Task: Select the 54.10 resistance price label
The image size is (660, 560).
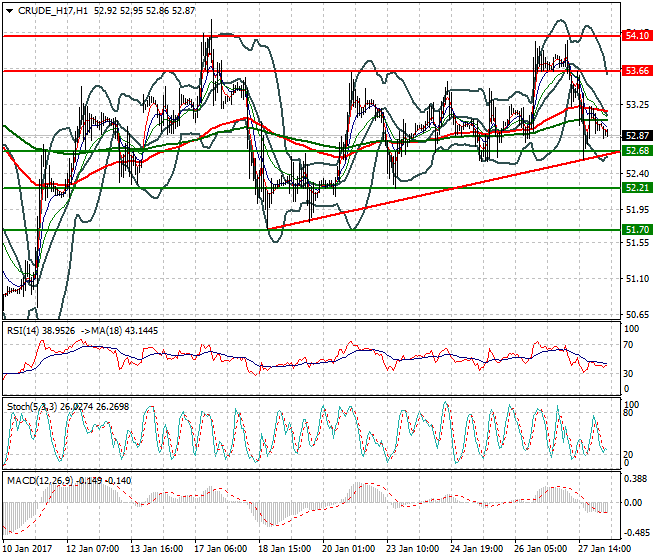Action: click(637, 36)
